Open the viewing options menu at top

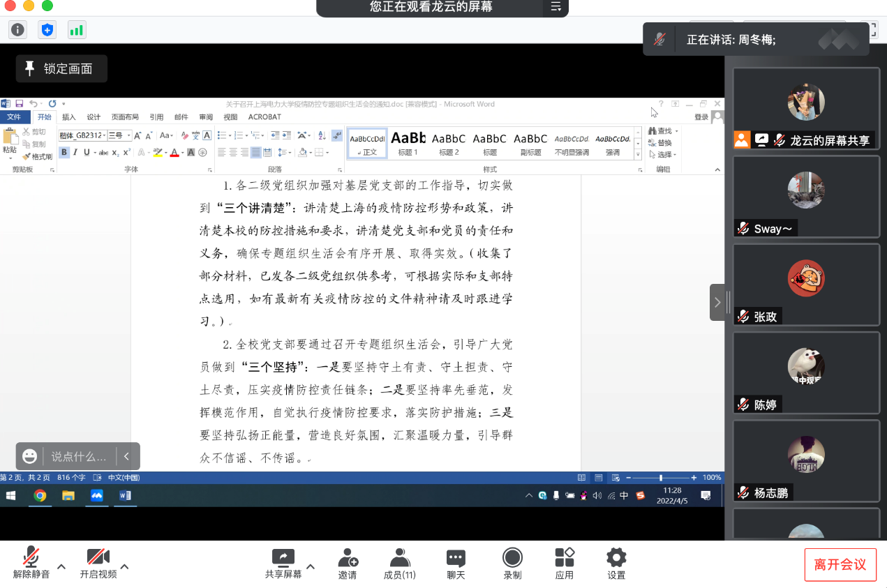coord(556,7)
